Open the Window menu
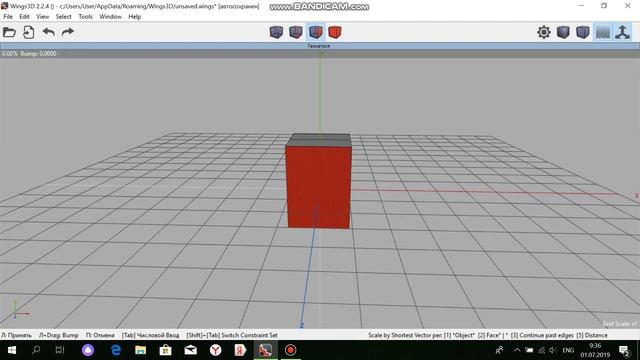 (110, 17)
